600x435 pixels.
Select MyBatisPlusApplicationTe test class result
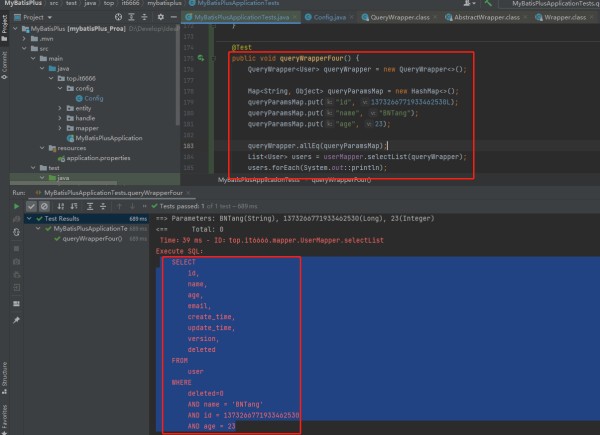86,229
